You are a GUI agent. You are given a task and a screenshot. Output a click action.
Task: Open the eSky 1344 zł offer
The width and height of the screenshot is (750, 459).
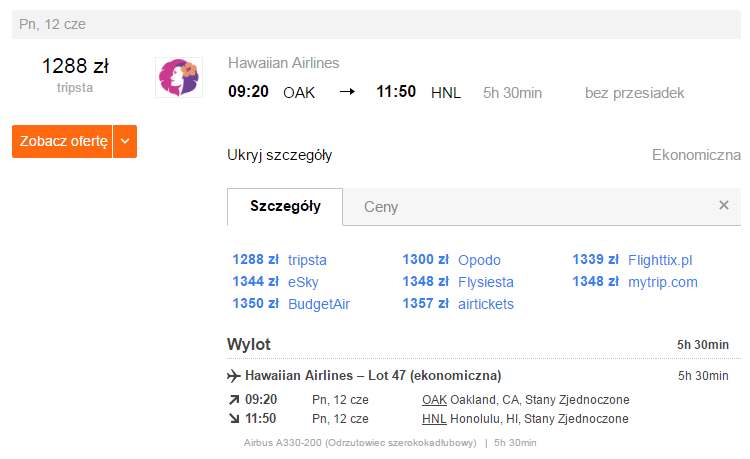point(276,282)
